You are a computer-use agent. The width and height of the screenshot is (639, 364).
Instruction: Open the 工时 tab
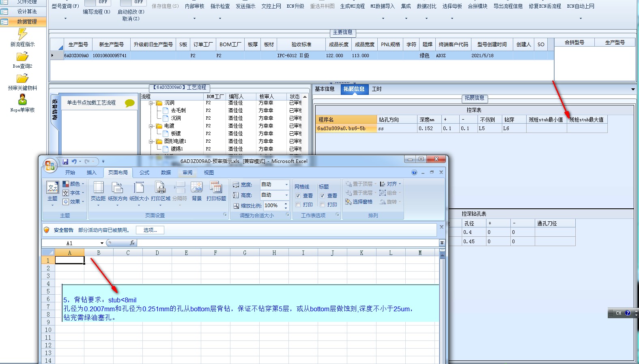point(377,89)
